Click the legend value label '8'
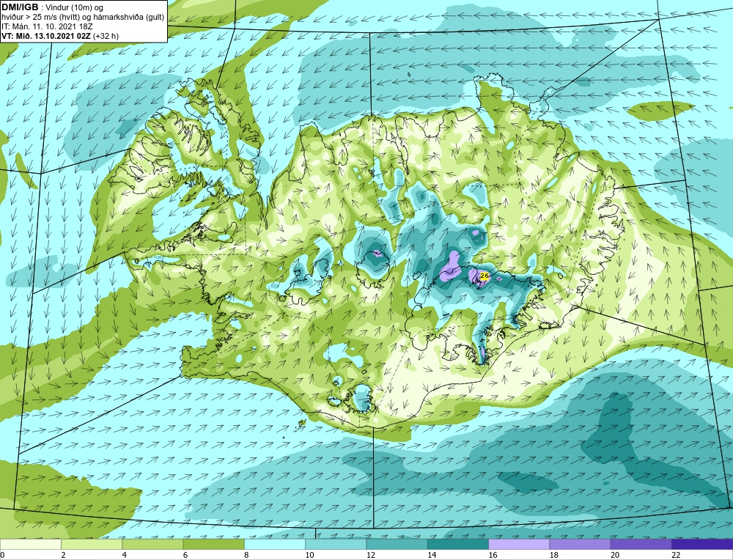This screenshot has width=733, height=560. [x=246, y=555]
